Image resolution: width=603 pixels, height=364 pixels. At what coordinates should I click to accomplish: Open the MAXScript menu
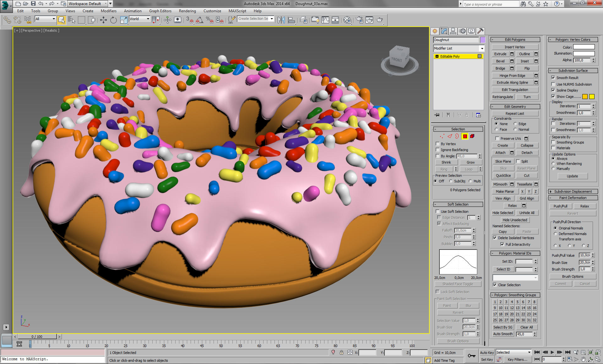(x=237, y=11)
